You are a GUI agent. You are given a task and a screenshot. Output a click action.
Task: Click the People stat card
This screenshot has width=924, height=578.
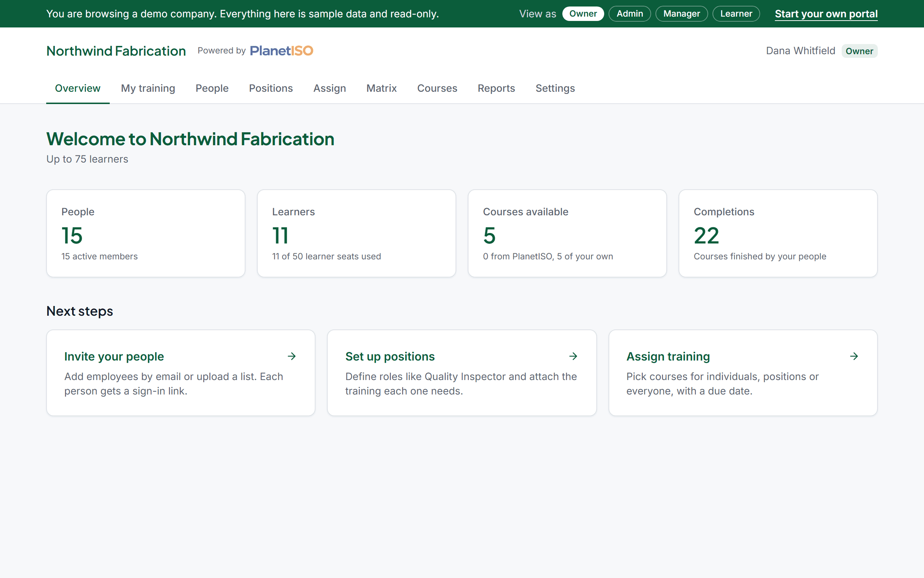click(145, 233)
